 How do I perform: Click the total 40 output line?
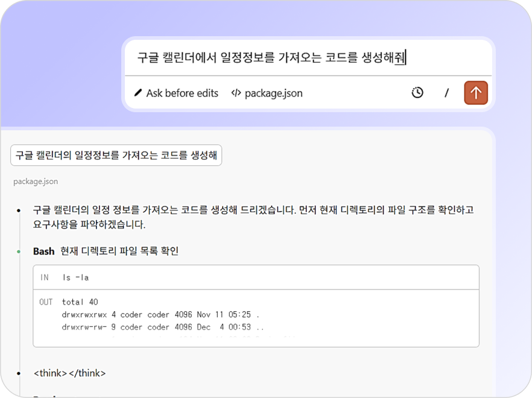80,302
